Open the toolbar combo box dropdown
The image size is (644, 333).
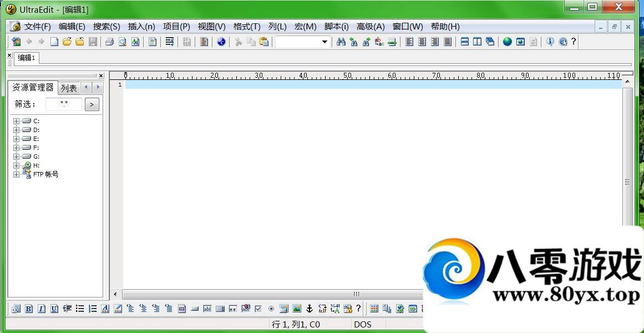(x=324, y=42)
